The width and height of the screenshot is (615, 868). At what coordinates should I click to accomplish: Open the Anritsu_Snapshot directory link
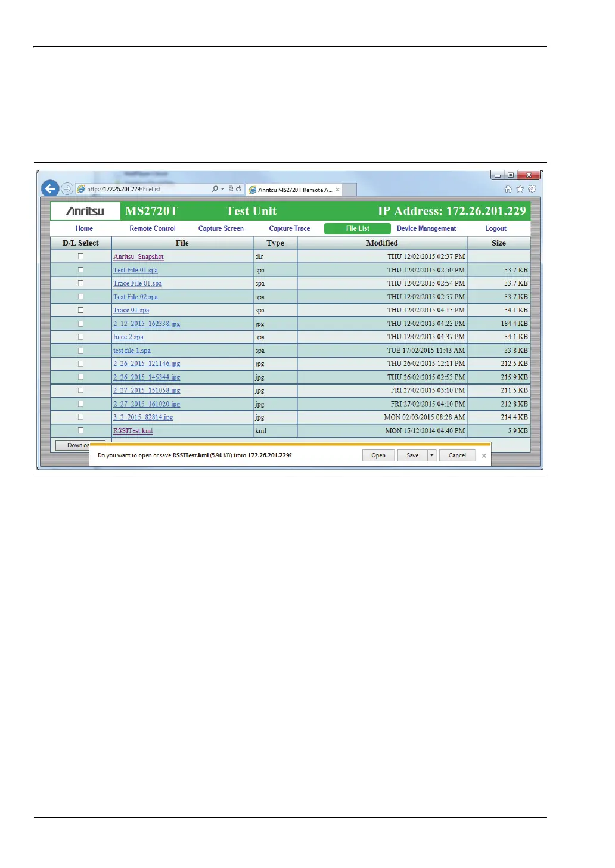(x=138, y=256)
